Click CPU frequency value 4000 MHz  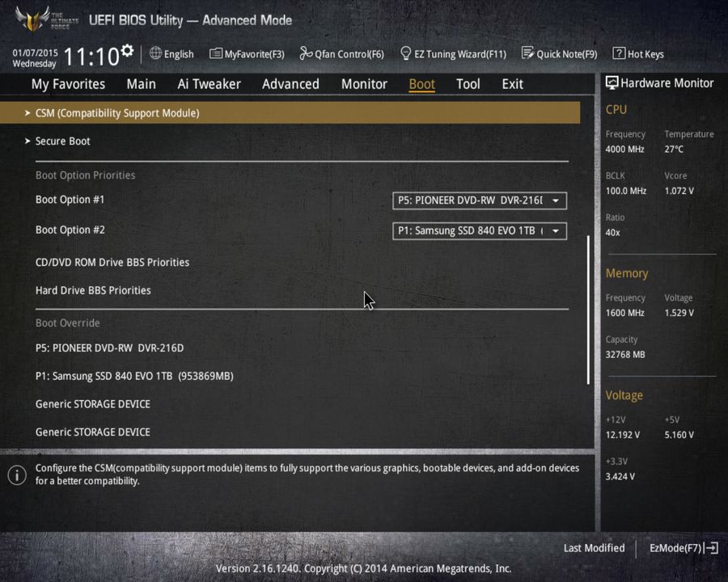[x=624, y=150]
